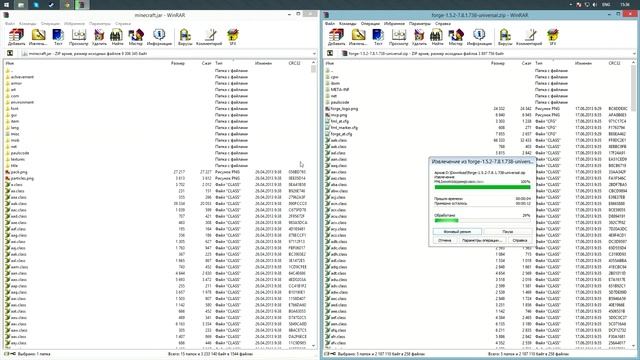Click Мастер (Wizard) icon in forge zip window
Image resolution: width=640 pixels, height=360 pixels.
pos(456,37)
